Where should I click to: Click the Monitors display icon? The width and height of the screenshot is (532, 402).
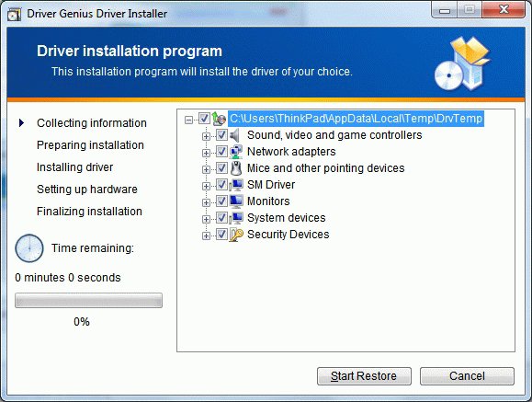[x=236, y=201]
